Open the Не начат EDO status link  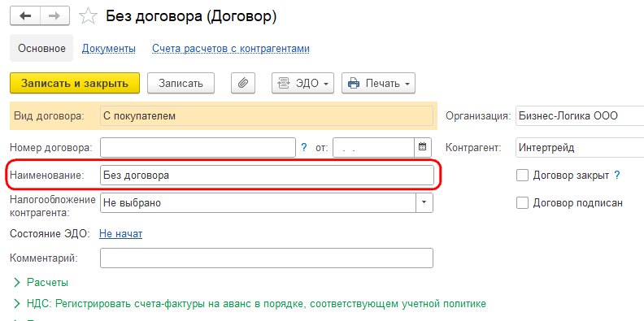coord(120,234)
